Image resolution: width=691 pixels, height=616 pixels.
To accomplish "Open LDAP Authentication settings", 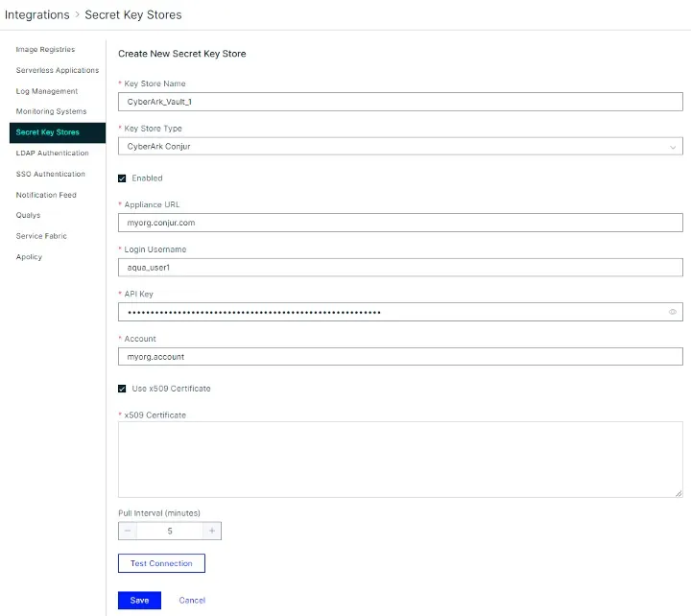I will coord(52,153).
